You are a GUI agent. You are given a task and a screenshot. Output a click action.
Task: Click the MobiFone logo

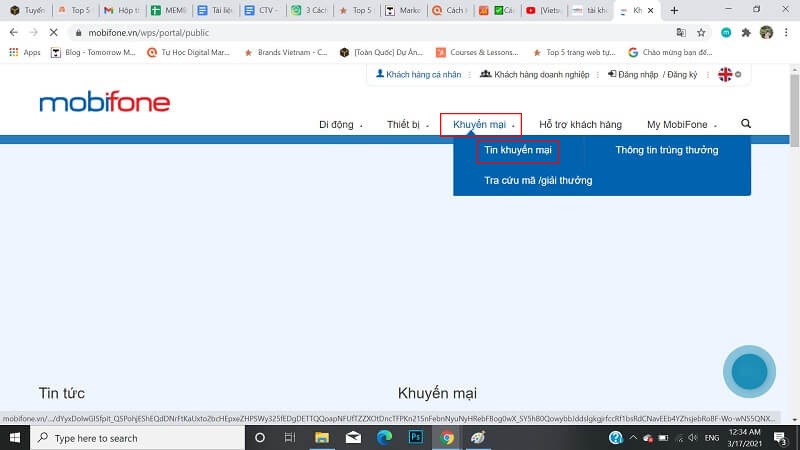(x=105, y=102)
